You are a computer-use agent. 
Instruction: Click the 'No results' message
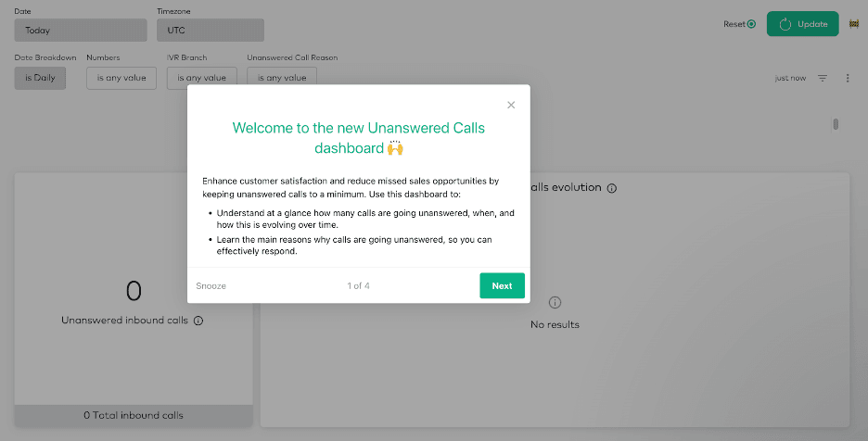[x=555, y=325]
